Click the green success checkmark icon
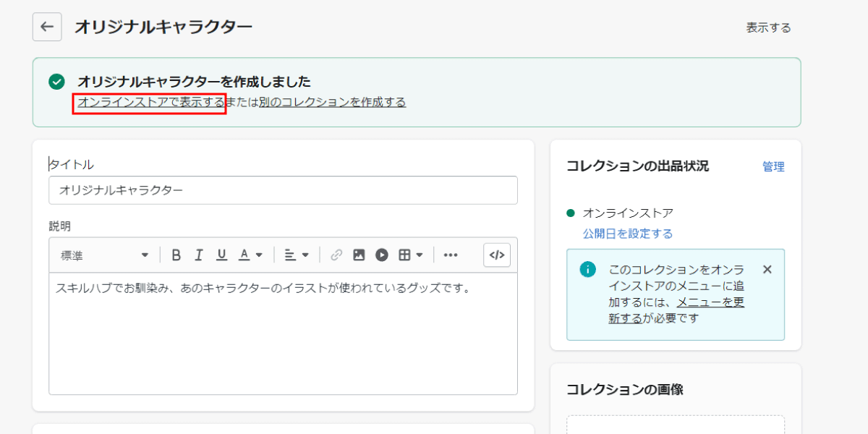868x434 pixels. click(x=56, y=82)
